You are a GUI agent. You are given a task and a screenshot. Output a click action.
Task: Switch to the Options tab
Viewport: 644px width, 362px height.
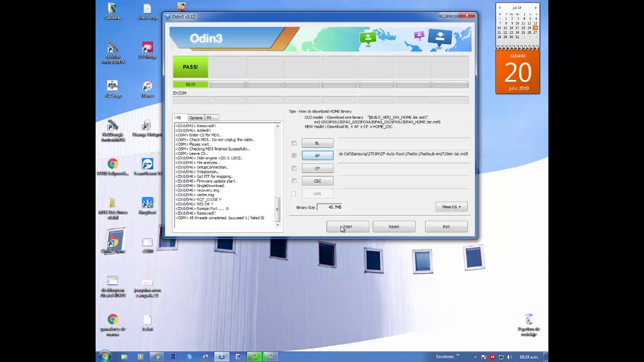pos(196,118)
